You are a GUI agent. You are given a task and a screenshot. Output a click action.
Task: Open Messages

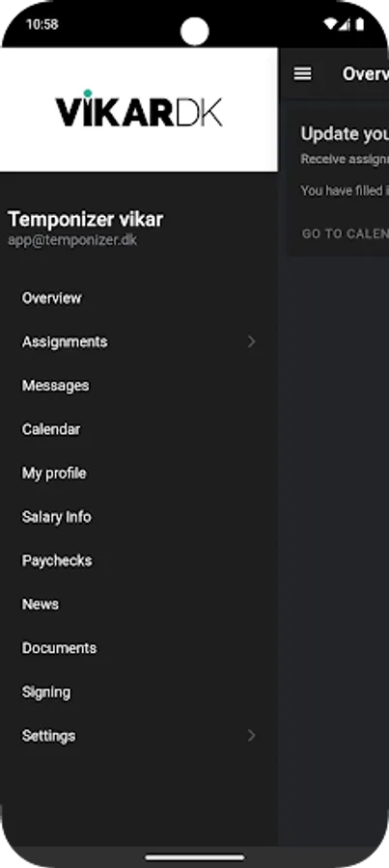55,385
